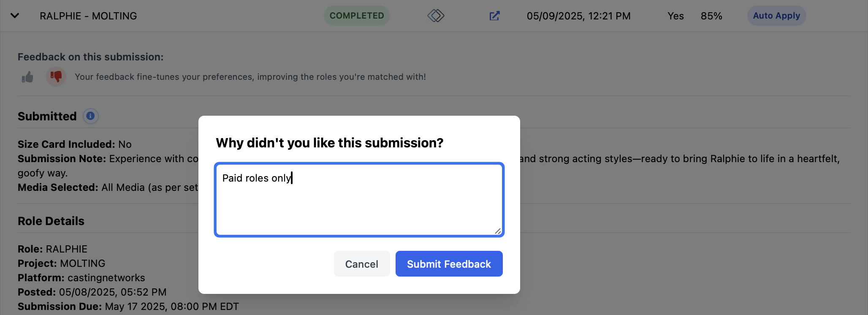Focus the feedback reason text area
Viewport: 868px width, 315px height.
pyautogui.click(x=359, y=199)
